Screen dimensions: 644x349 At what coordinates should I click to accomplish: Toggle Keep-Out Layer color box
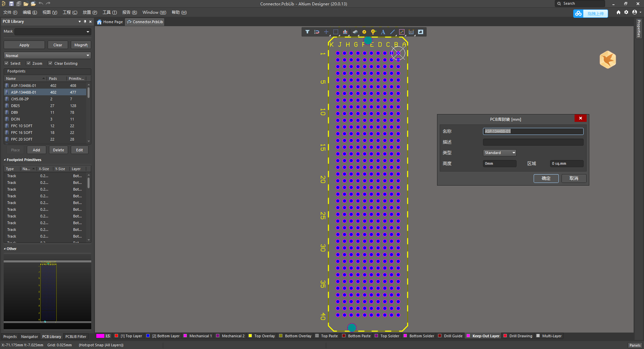468,336
